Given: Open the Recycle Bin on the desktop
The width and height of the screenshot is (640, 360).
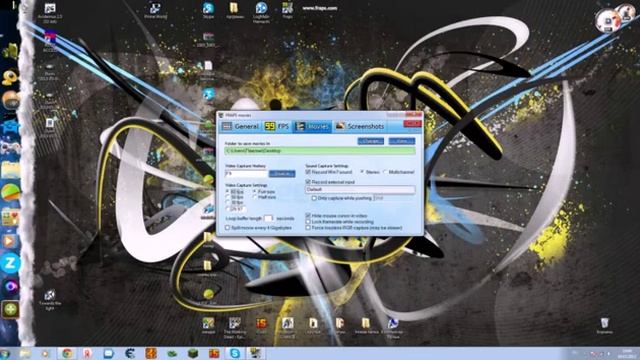Looking at the screenshot, I should tap(604, 325).
